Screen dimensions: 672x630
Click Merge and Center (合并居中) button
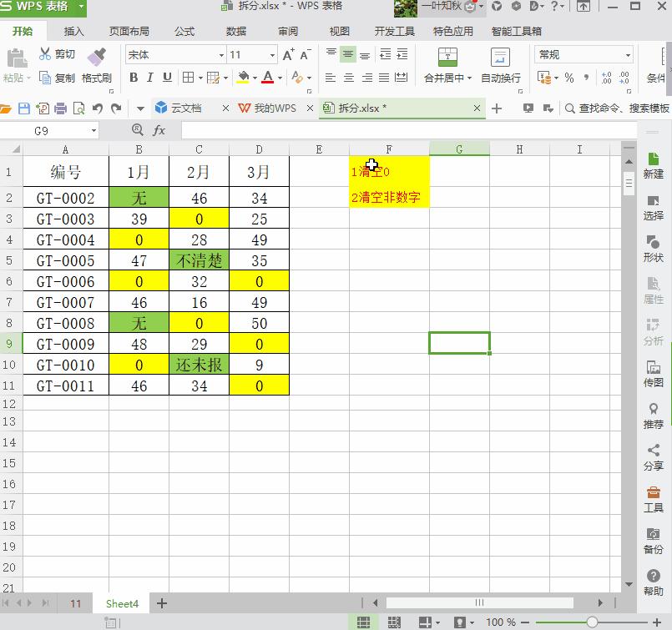pos(447,65)
